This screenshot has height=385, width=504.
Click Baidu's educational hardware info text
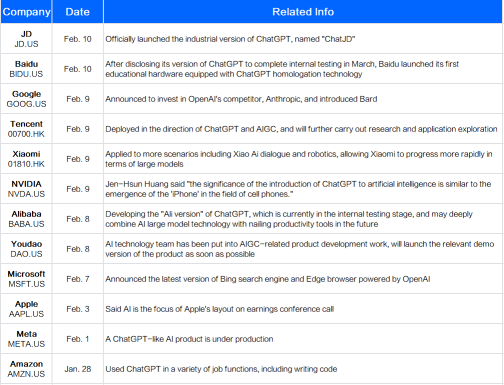point(282,69)
